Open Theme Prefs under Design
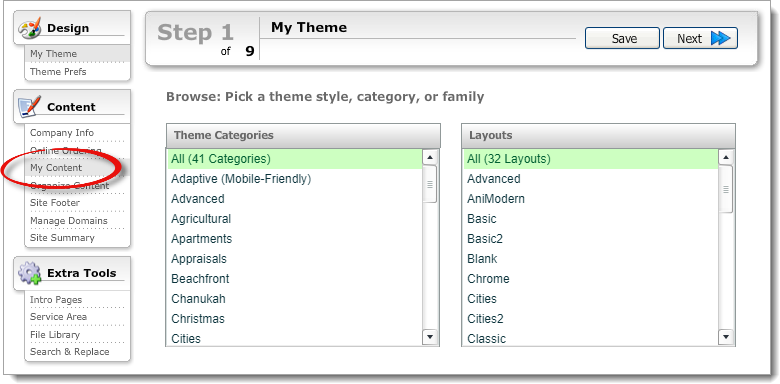The width and height of the screenshot is (780, 384). [58, 72]
